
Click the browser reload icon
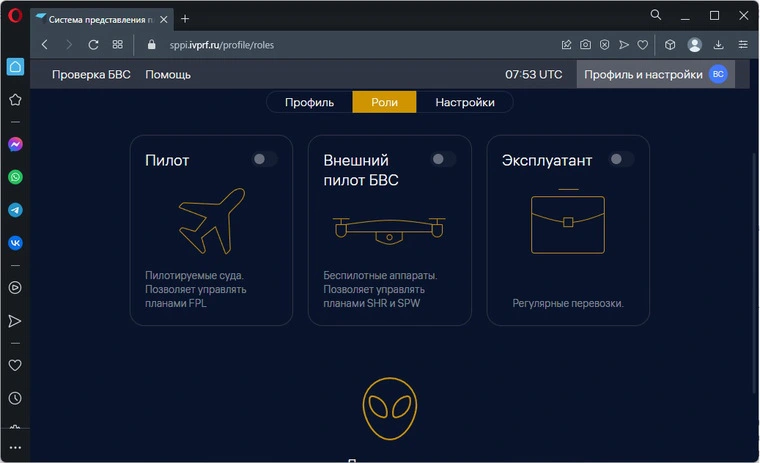[x=93, y=45]
